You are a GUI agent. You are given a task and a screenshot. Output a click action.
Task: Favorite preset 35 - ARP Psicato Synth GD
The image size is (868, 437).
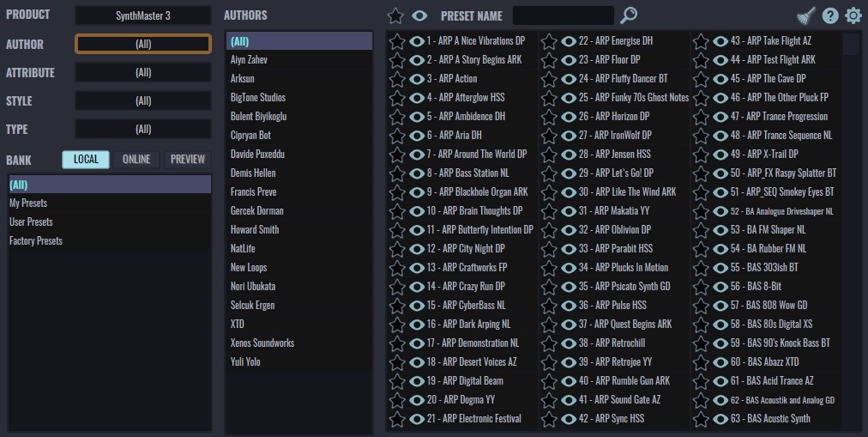pyautogui.click(x=549, y=287)
